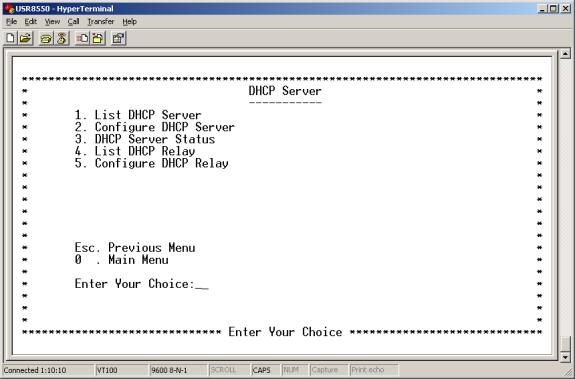Click at the Enter Your Choice prompt cursor
Screen dimensions: 575x379
[202, 284]
